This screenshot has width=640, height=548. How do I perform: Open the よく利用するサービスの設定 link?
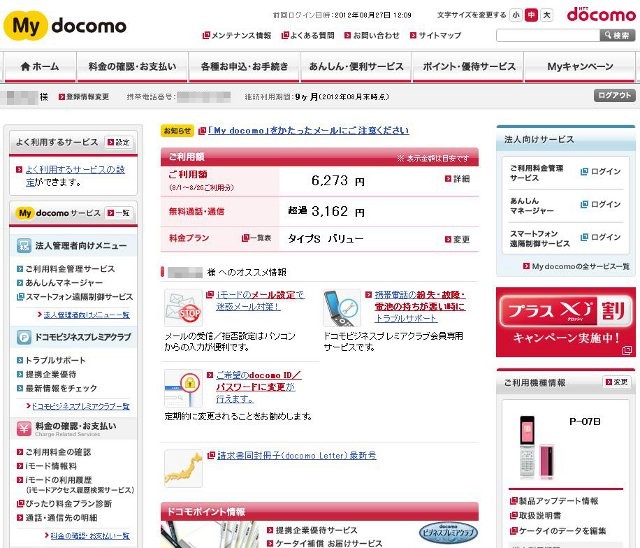75,175
